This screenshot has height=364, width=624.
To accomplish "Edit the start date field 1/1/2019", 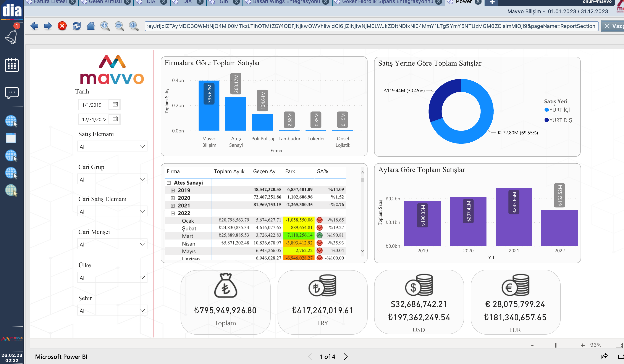I will [93, 105].
